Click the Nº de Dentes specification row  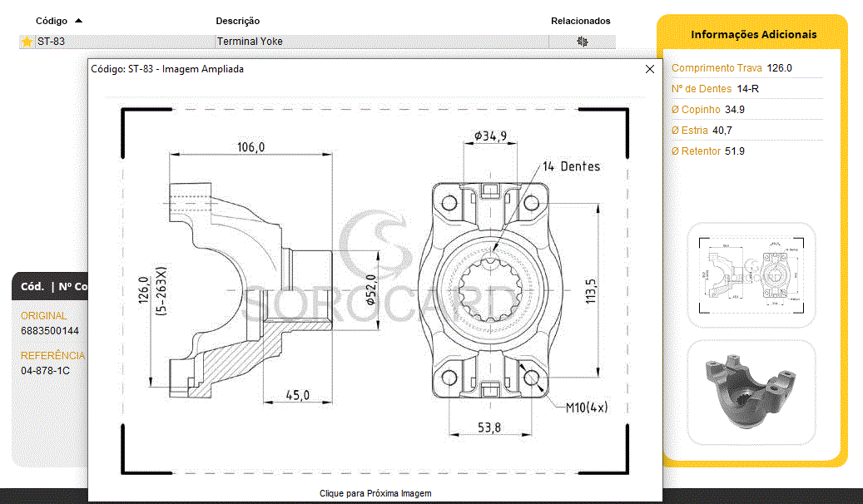(x=716, y=89)
